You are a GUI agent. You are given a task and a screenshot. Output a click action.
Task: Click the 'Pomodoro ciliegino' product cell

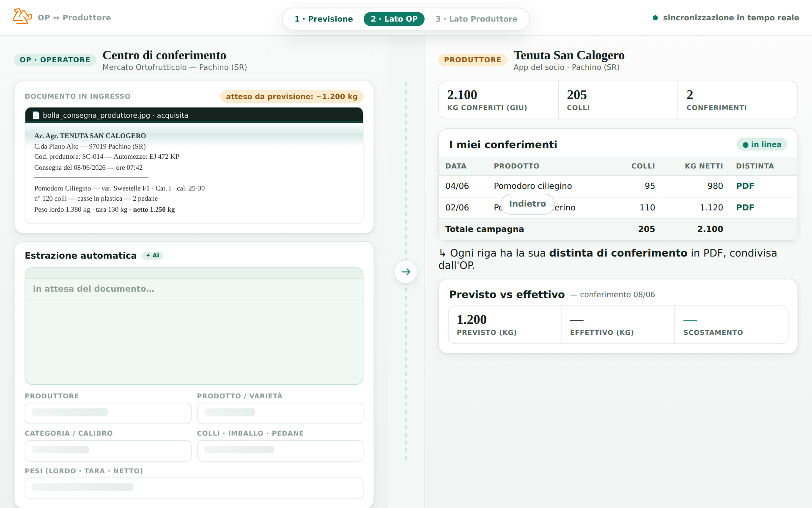tap(533, 186)
